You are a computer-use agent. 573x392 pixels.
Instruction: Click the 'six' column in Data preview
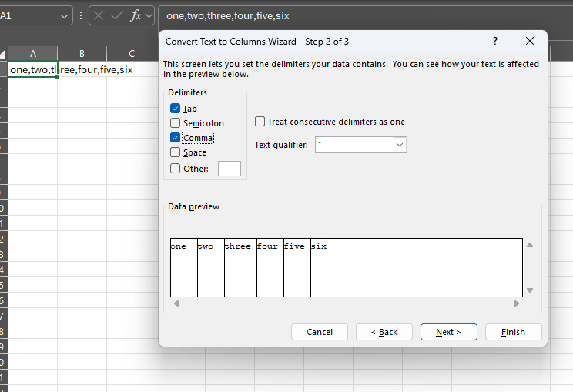(417, 267)
